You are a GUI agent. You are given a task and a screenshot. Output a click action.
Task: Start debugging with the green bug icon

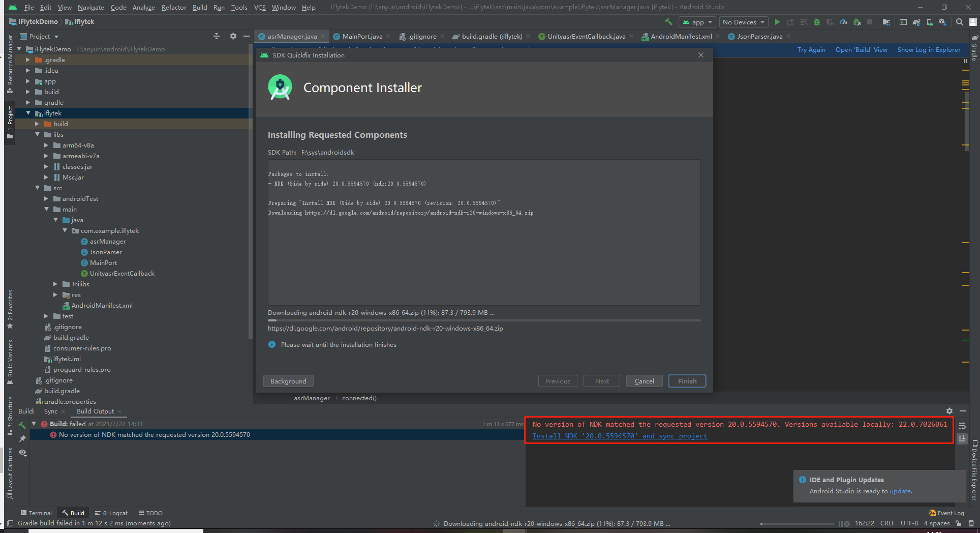pos(817,22)
